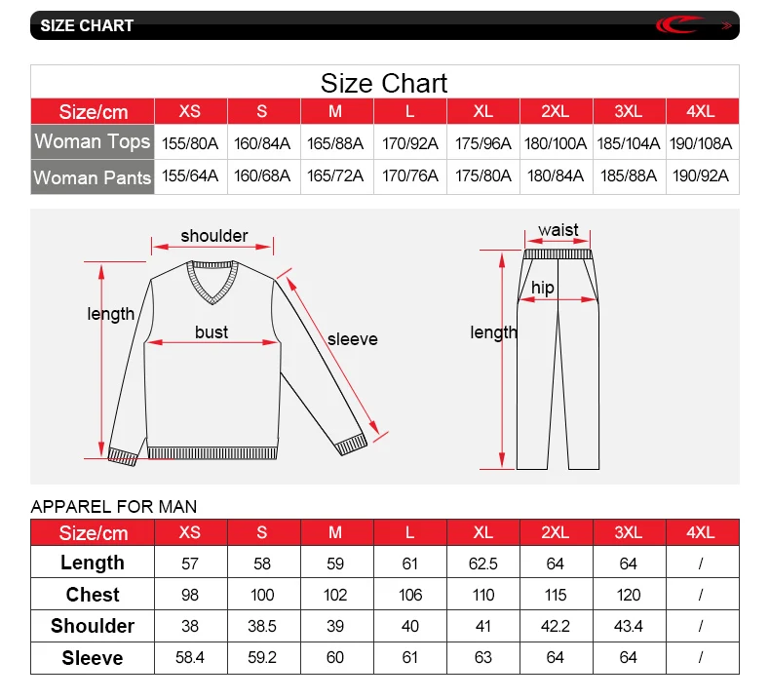Click the red brand logo in header
Screen dimensions: 770x700
click(x=680, y=24)
